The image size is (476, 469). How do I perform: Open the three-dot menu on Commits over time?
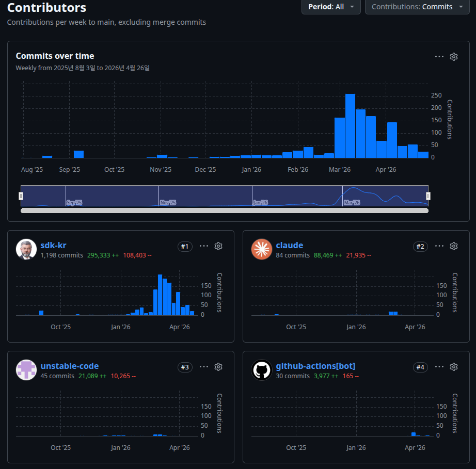point(439,57)
